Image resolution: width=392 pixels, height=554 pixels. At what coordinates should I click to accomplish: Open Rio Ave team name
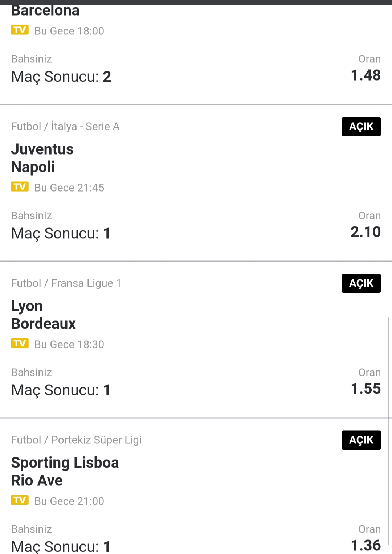point(37,480)
